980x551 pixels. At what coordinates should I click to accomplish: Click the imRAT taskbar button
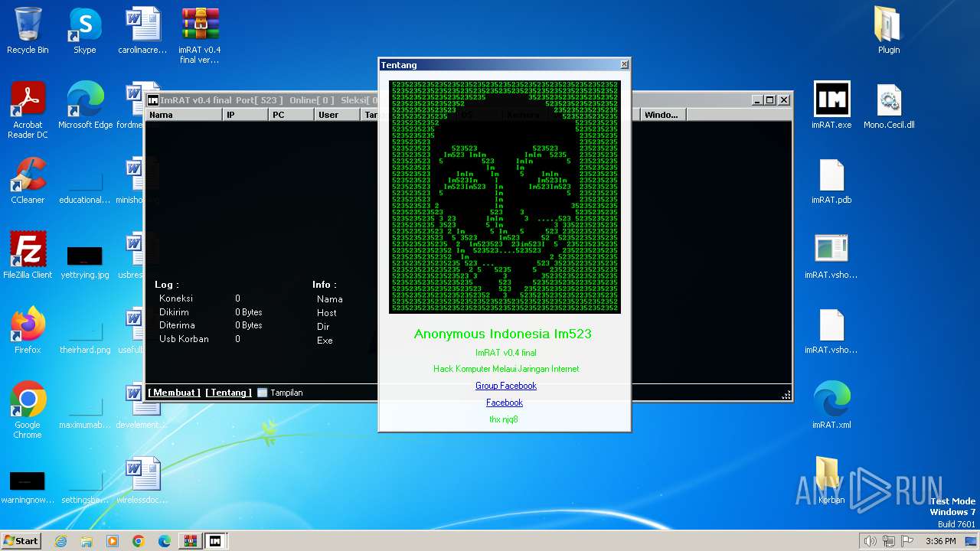pos(216,541)
